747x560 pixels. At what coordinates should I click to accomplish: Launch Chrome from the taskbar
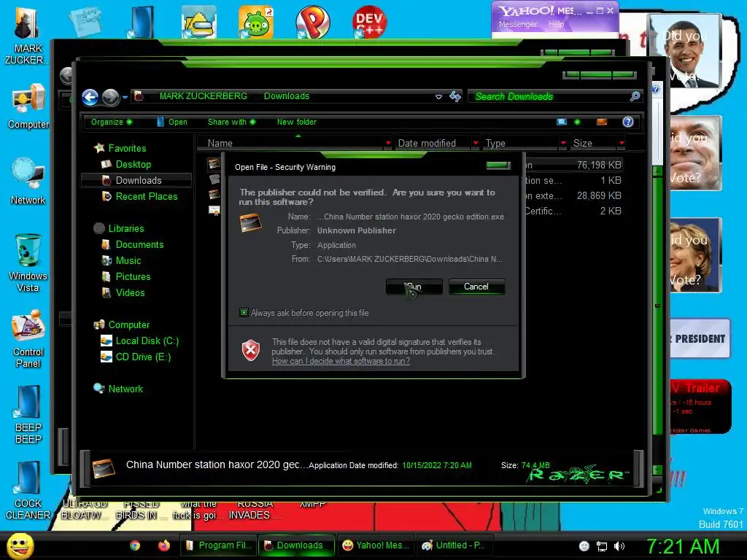[135, 545]
